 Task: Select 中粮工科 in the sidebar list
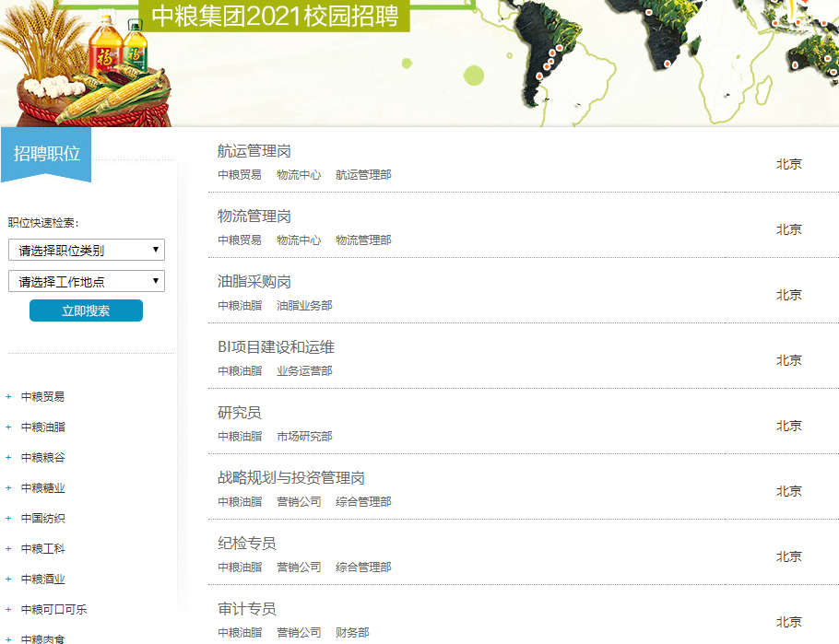pyautogui.click(x=42, y=549)
